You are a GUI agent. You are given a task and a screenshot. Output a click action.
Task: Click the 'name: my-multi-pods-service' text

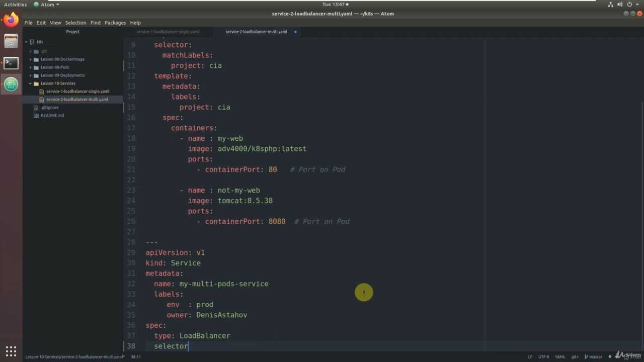click(211, 284)
